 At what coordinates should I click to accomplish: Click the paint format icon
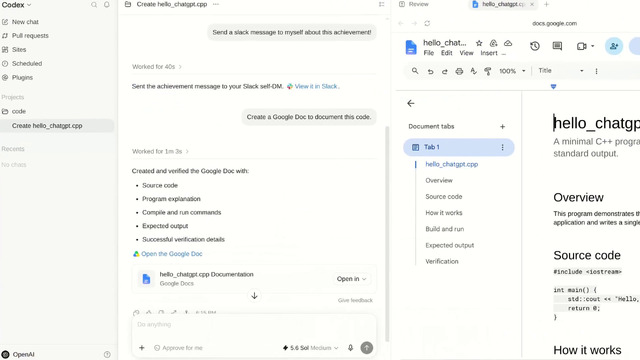click(x=487, y=71)
